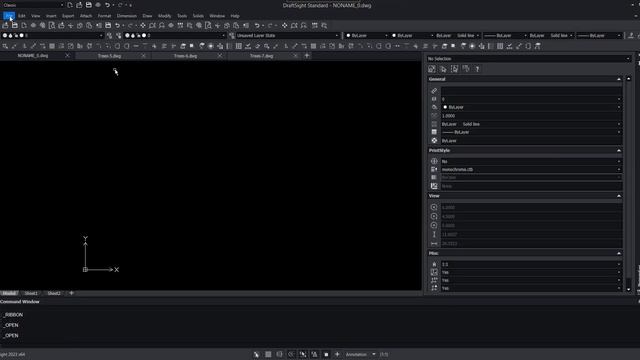
Task: Select the Model layout tab
Action: pyautogui.click(x=9, y=293)
